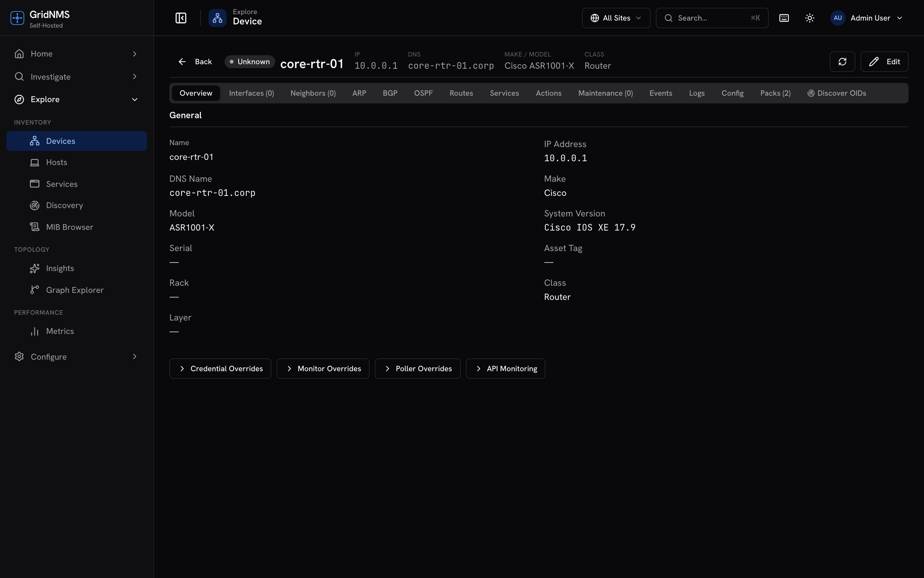Open the Maintenance (0) tab

(605, 93)
